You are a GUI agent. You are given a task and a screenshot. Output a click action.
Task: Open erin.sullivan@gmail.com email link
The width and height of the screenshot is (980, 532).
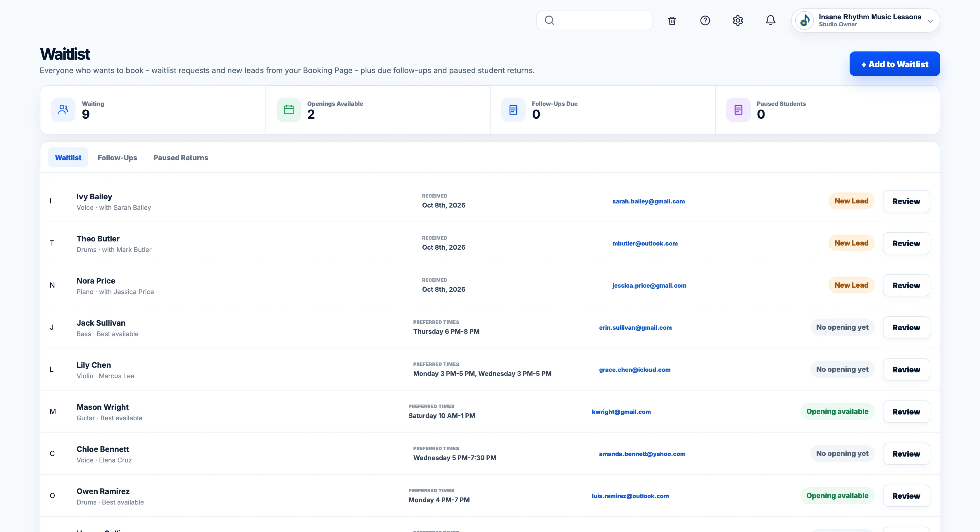point(635,328)
